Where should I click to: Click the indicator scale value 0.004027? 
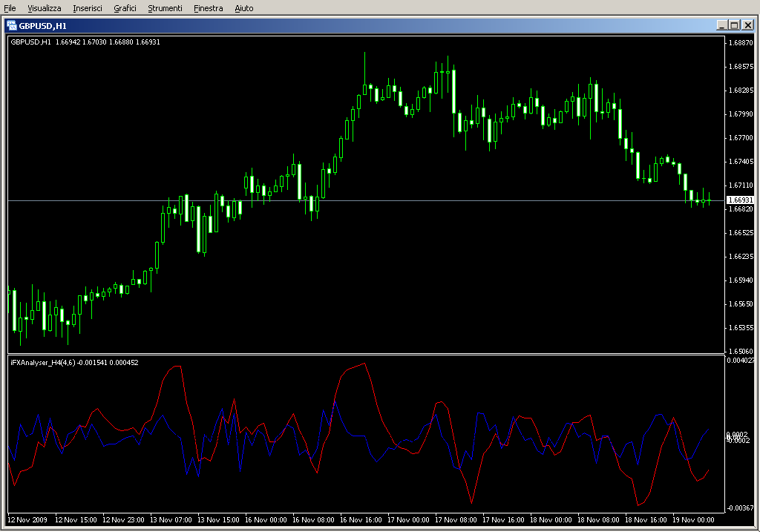[741, 360]
